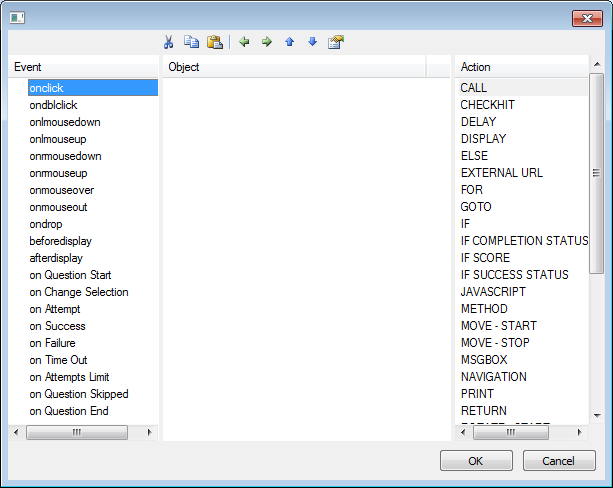Choose the on Question Start event

tap(70, 275)
